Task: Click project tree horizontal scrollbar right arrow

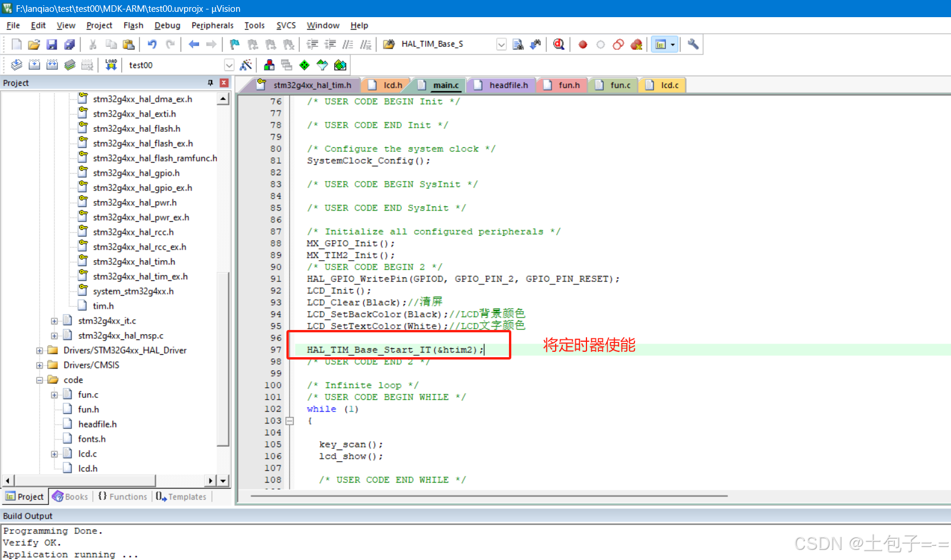Action: pyautogui.click(x=211, y=481)
